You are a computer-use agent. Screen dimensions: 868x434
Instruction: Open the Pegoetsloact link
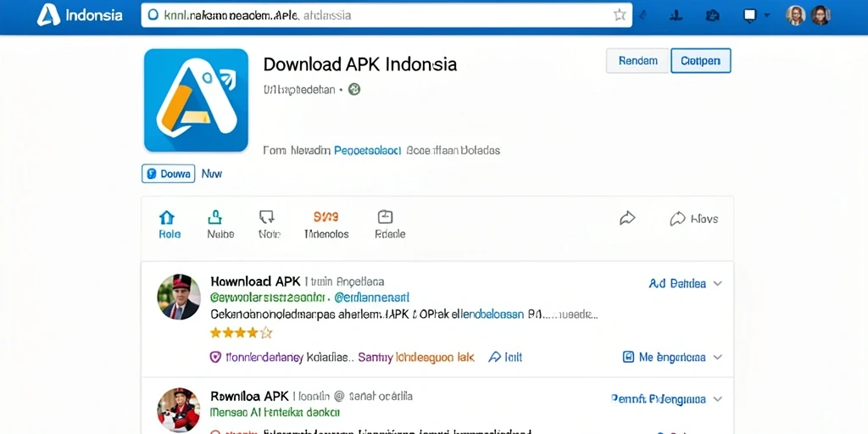(367, 150)
